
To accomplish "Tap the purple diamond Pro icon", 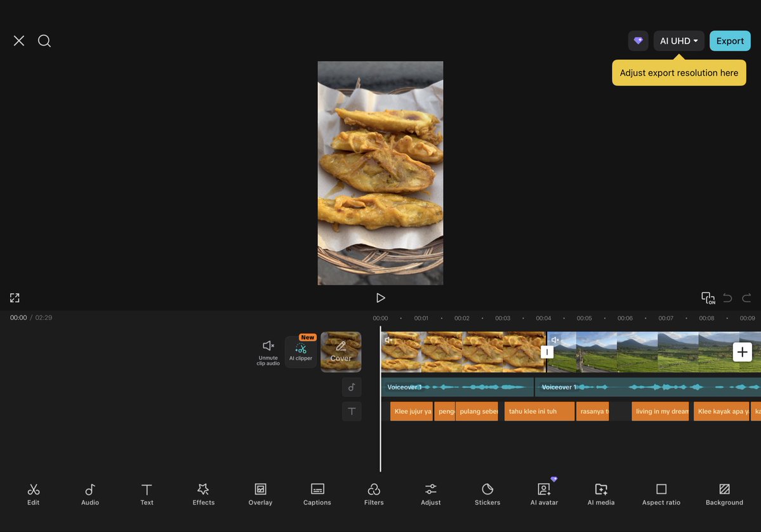I will (x=639, y=41).
